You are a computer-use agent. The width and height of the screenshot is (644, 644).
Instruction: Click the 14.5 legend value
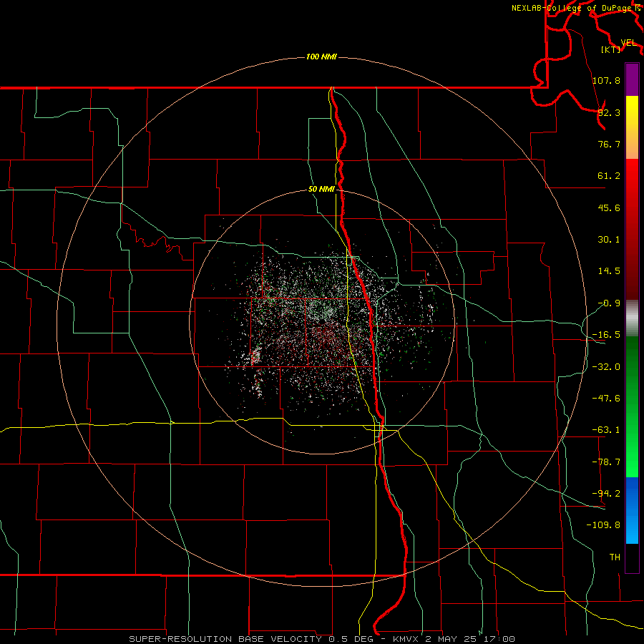[609, 271]
